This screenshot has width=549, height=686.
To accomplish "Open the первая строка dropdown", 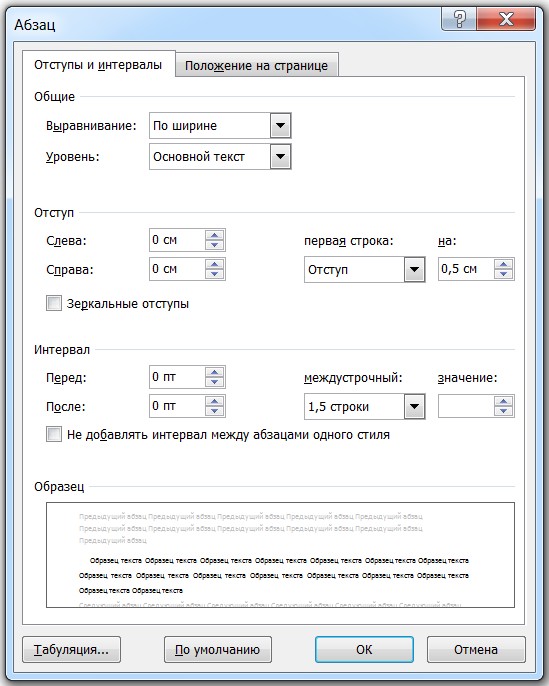I will [414, 270].
